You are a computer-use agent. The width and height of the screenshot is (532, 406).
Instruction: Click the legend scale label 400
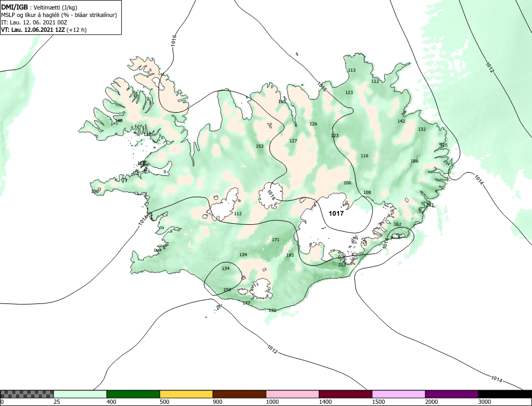click(111, 402)
